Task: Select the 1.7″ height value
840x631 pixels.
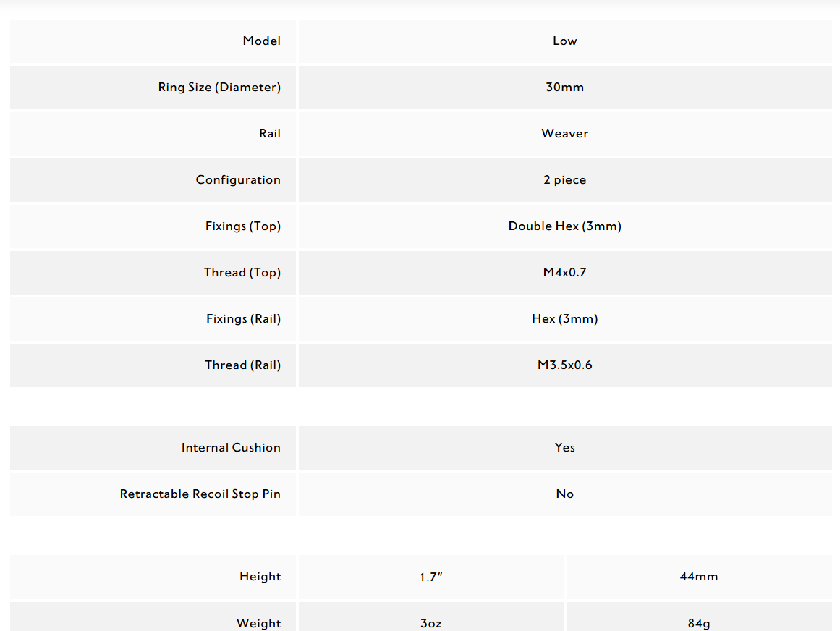Action: coord(431,577)
